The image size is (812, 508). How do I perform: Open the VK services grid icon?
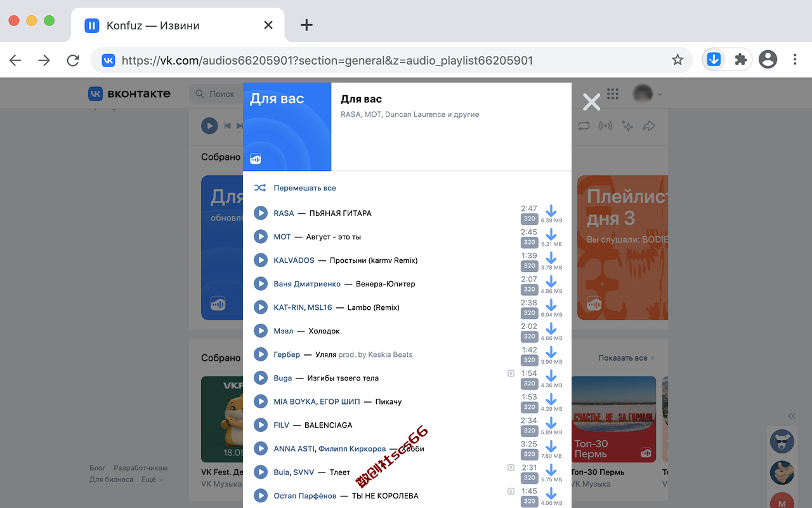tap(613, 94)
